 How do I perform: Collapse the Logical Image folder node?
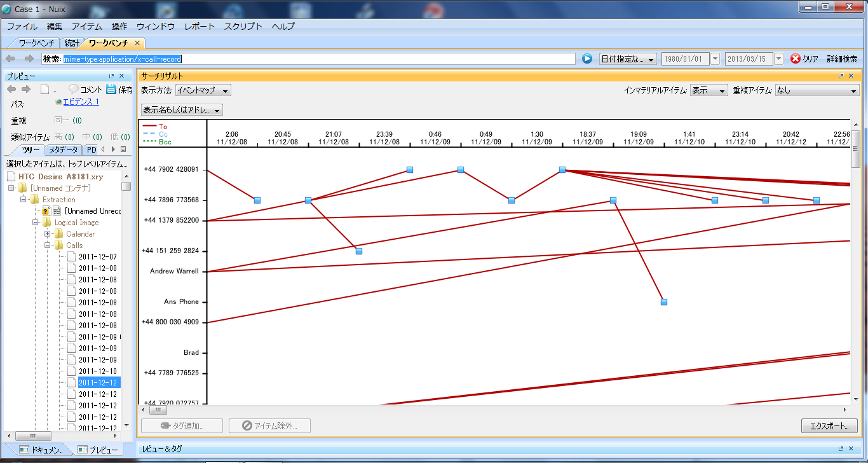click(36, 223)
